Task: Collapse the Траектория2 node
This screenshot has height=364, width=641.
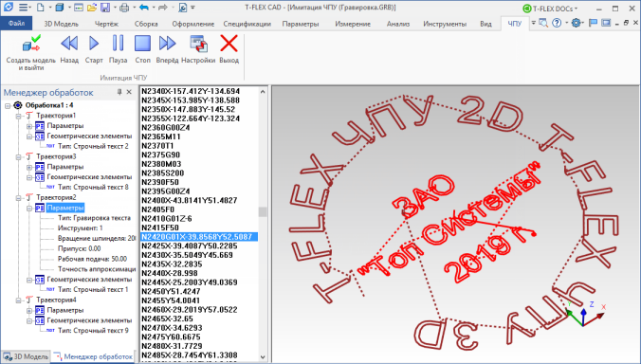Action: point(18,197)
